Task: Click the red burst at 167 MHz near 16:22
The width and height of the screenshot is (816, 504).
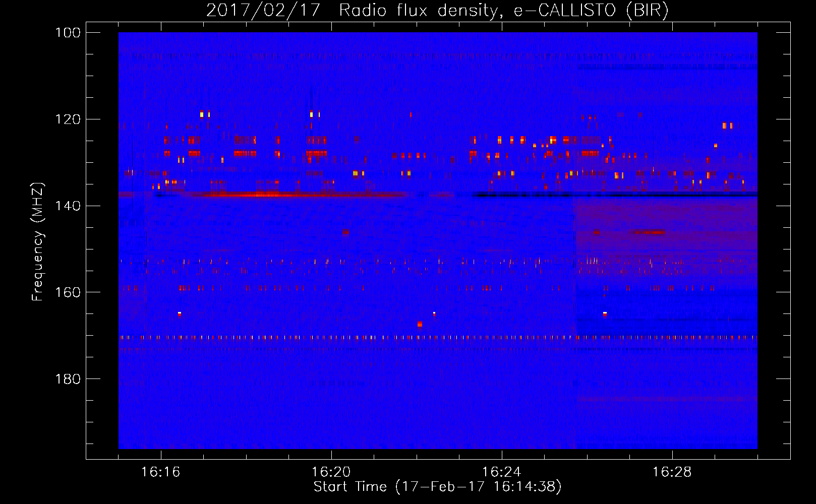Action: [x=420, y=324]
